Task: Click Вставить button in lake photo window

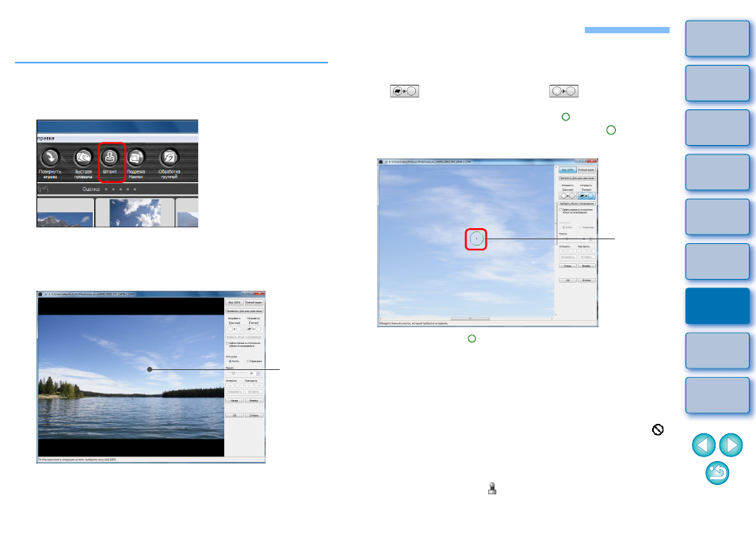Action: [x=254, y=392]
